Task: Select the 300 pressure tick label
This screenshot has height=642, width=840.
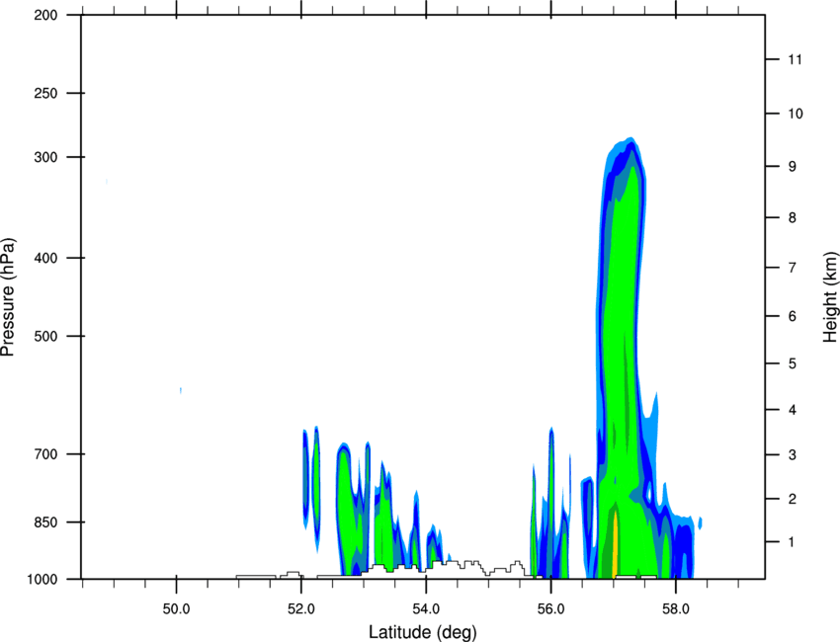Action: (x=45, y=157)
